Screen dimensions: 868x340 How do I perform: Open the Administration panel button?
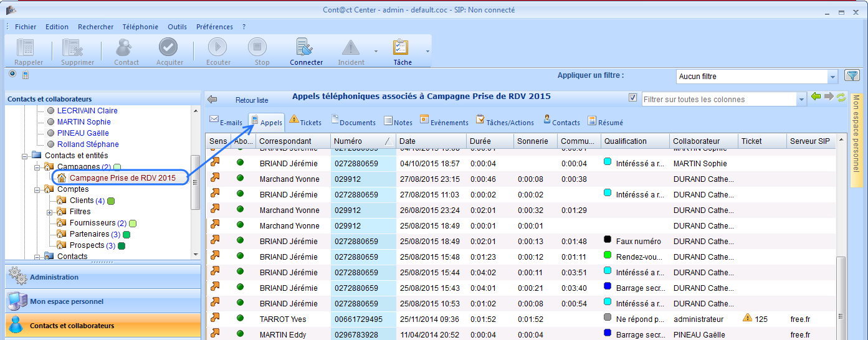(x=103, y=277)
